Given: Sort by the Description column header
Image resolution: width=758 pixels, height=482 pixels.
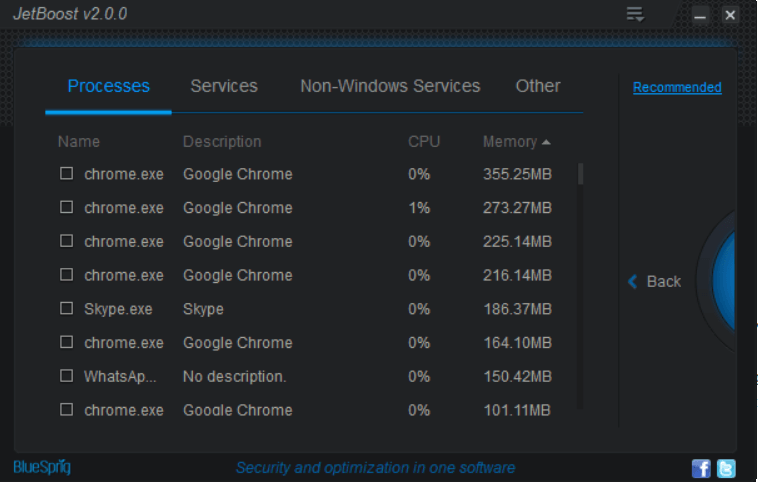Looking at the screenshot, I should click(x=222, y=142).
